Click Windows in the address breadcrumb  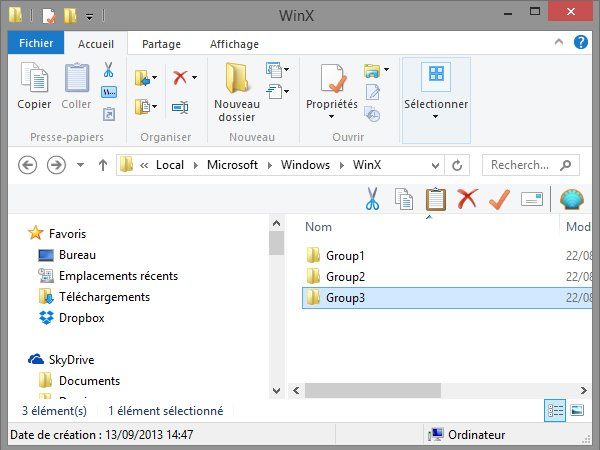(305, 165)
